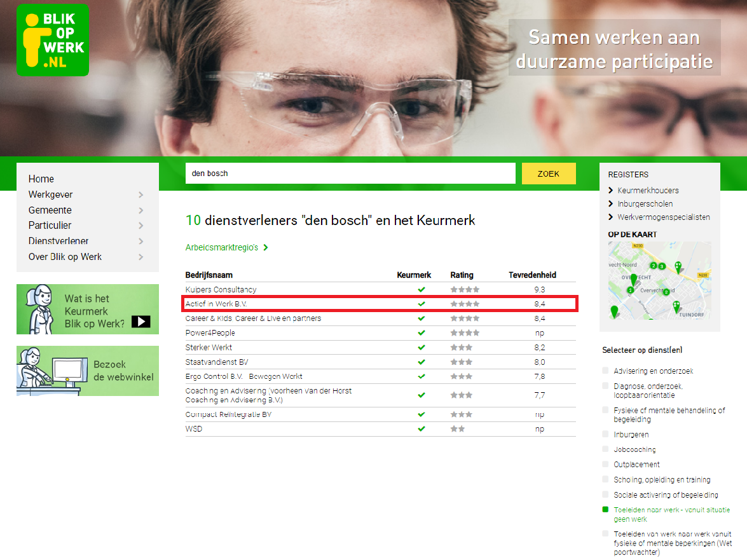Click the play icon on Keurmerk banner
Image resolution: width=747 pixels, height=560 pixels.
[140, 322]
